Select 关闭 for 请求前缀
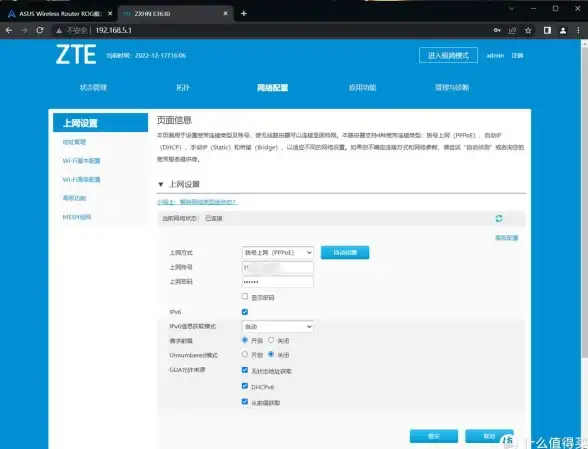 [x=271, y=340]
